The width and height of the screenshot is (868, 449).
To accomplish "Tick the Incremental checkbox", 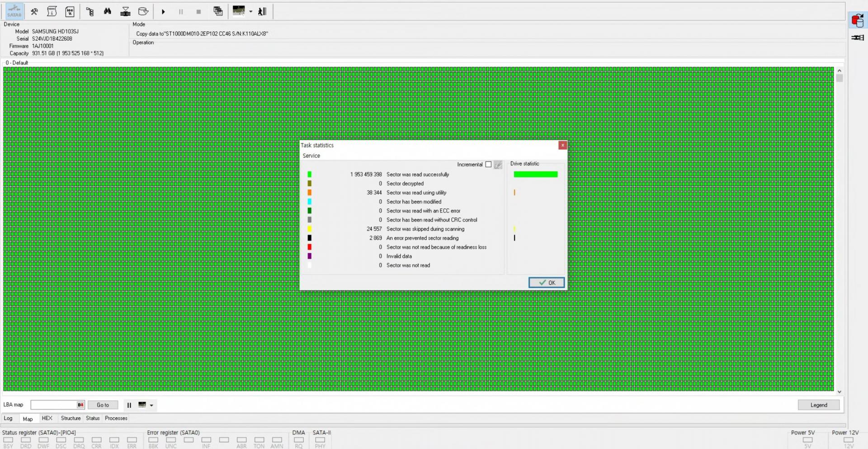I will 488,165.
